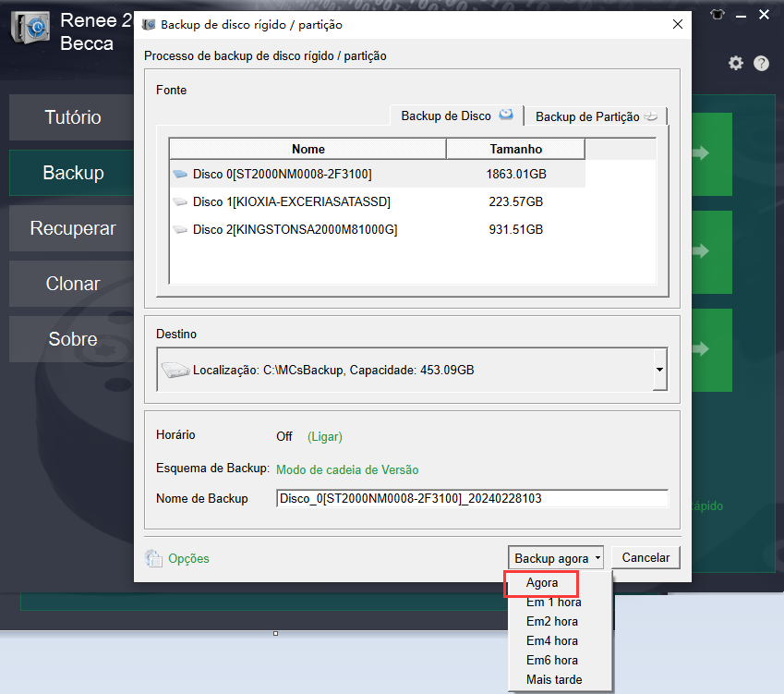
Task: Close the Backup de disco rígido dialog
Action: click(x=678, y=24)
